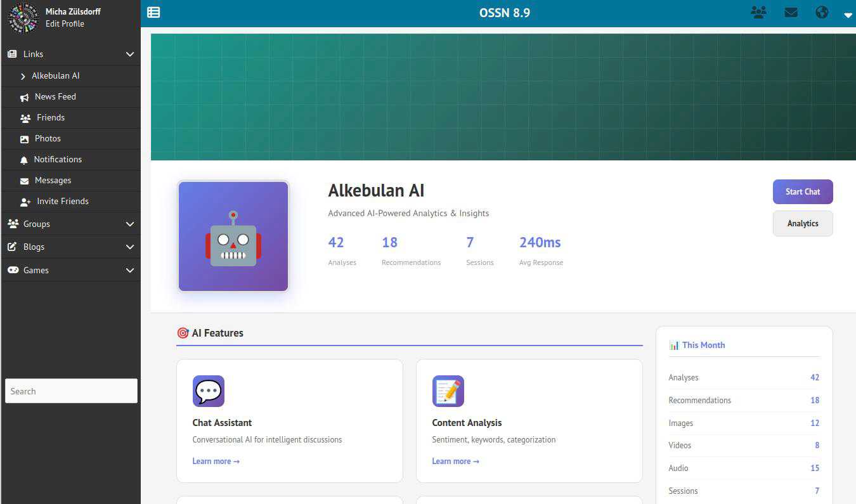Open friend requests icon in top bar
The width and height of the screenshot is (856, 504).
tap(758, 12)
